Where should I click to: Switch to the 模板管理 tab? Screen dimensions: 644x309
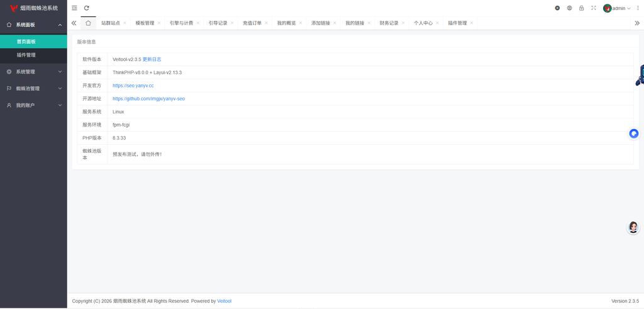click(x=145, y=23)
